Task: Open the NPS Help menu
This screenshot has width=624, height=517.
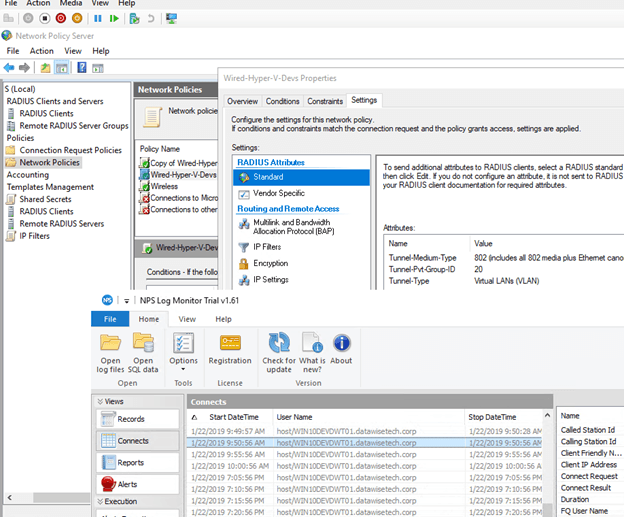Action: click(x=101, y=51)
